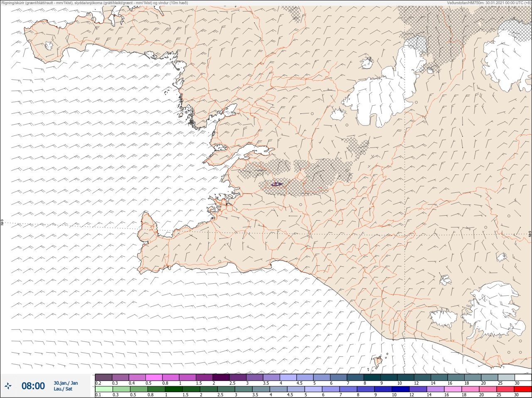Screen dimensions: 532x398
Task: Click the weekday text 'Lau./ Sat'
Action: pyautogui.click(x=63, y=389)
